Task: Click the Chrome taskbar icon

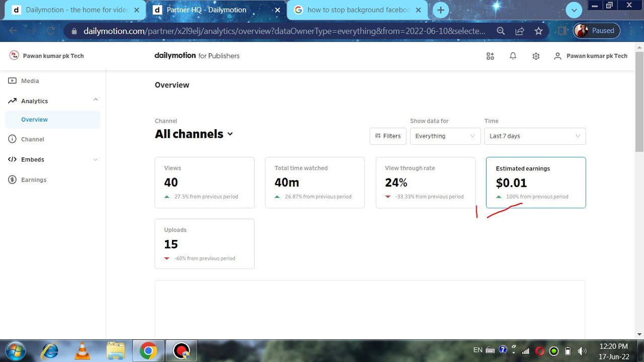Action: 148,351
